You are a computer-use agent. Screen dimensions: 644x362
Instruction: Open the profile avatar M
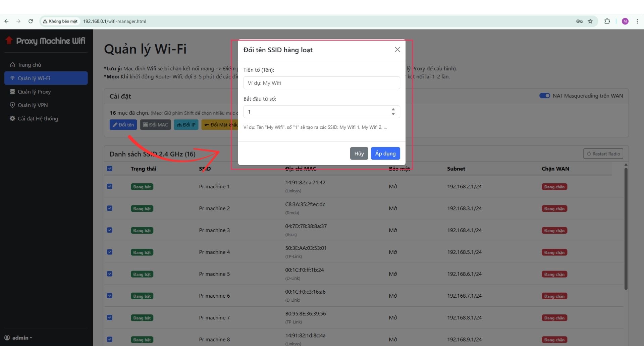point(625,21)
